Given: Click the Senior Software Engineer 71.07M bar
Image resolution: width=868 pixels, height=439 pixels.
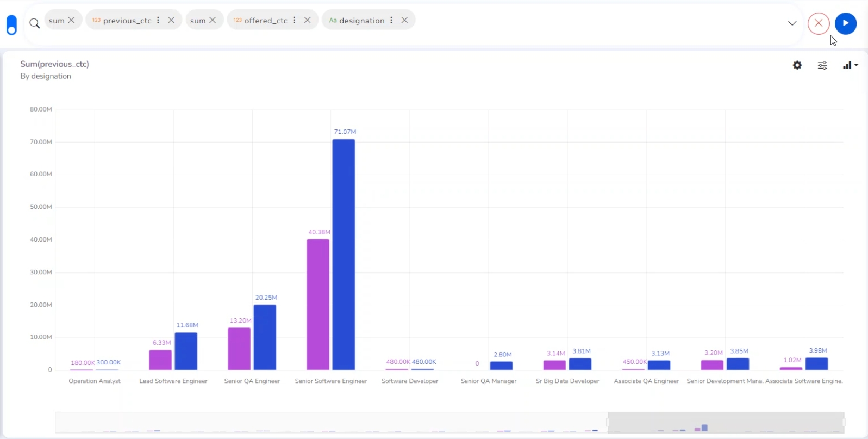Looking at the screenshot, I should click(x=344, y=255).
